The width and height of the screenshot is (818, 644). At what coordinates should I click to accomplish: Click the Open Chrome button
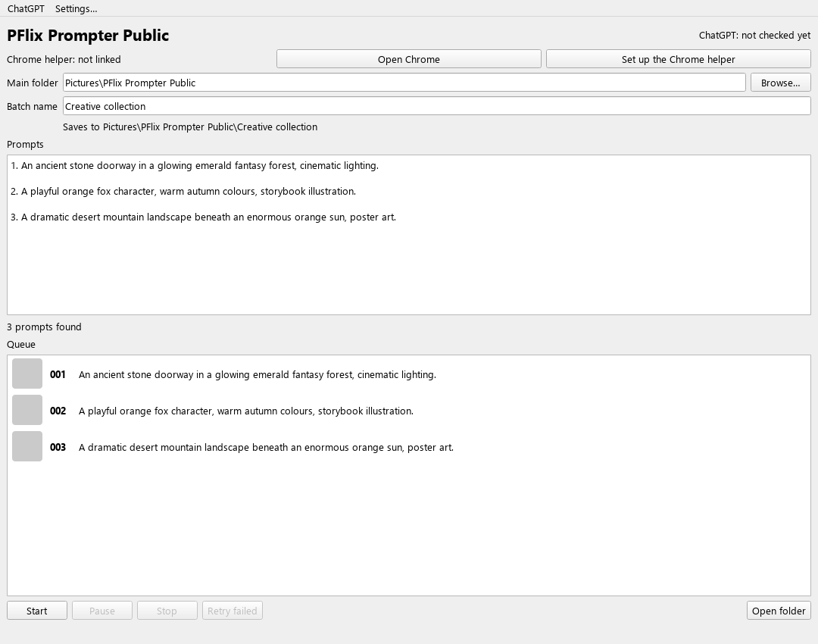point(408,59)
